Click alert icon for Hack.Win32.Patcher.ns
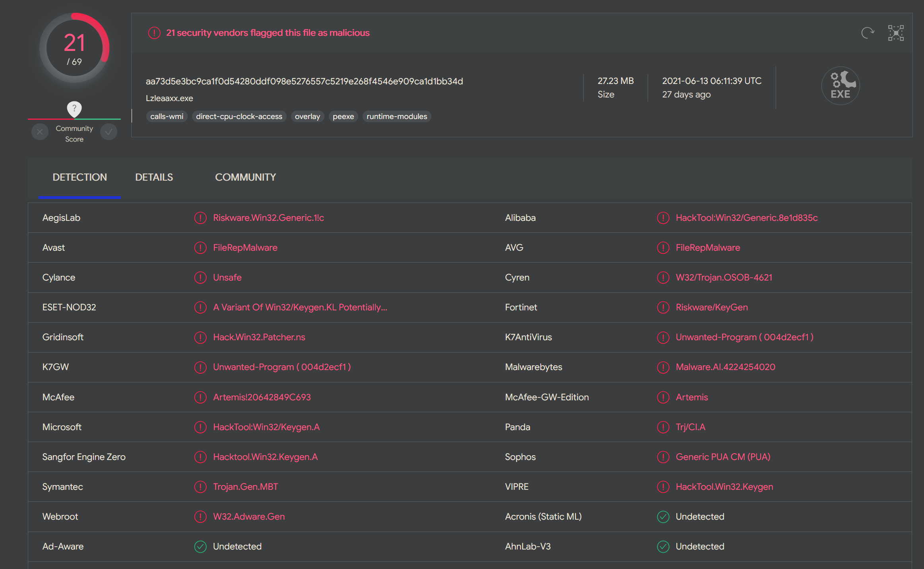924x569 pixels. [x=200, y=337]
